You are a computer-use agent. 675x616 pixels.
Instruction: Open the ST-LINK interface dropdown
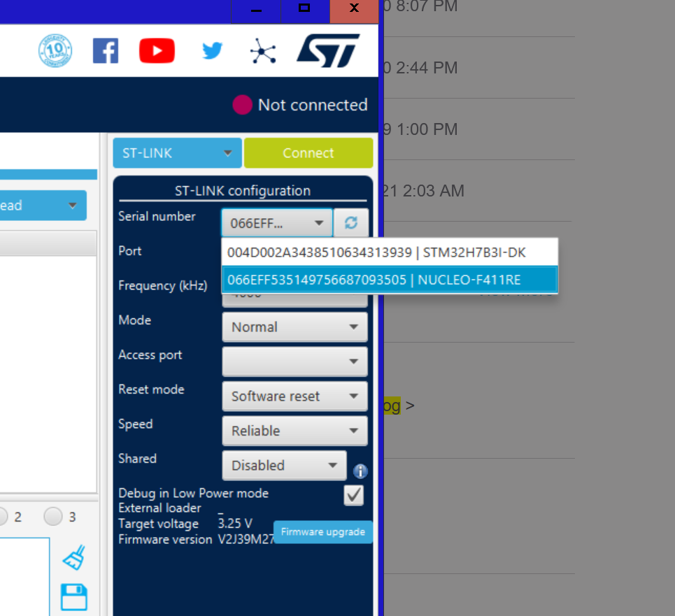[178, 153]
